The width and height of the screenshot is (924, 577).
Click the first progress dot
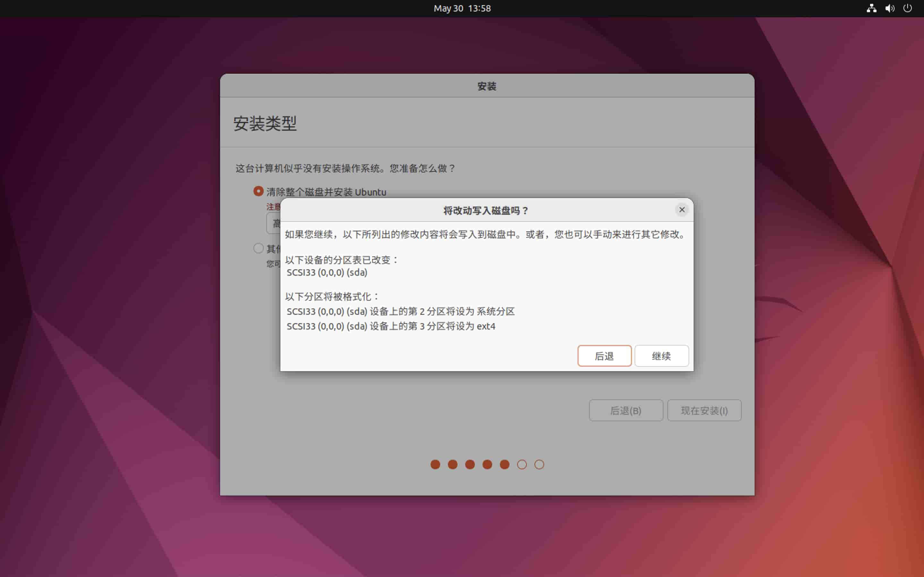(x=435, y=464)
